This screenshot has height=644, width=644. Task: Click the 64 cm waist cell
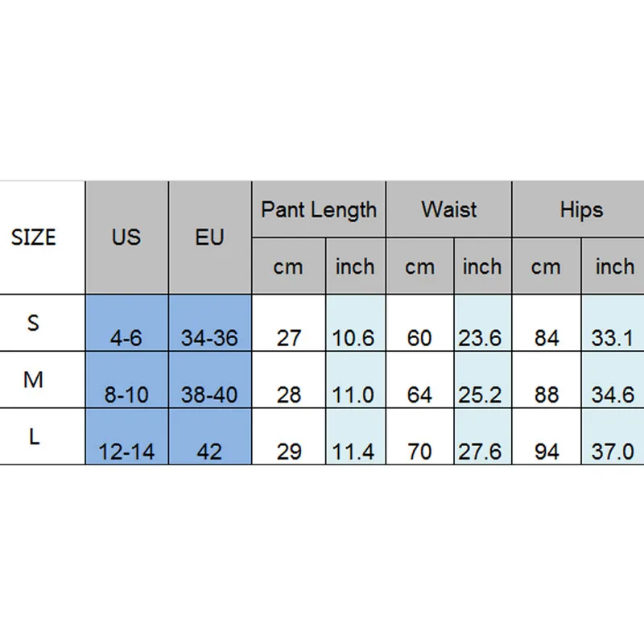419,394
